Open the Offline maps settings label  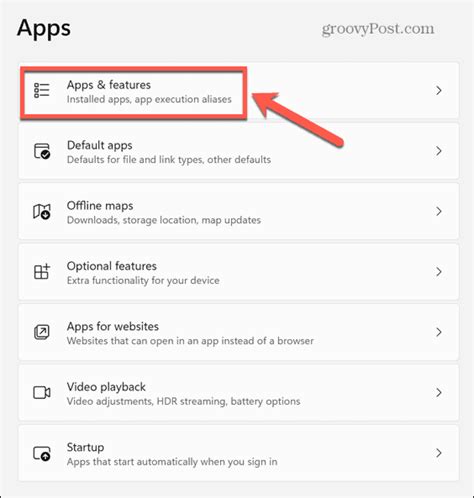(x=100, y=206)
